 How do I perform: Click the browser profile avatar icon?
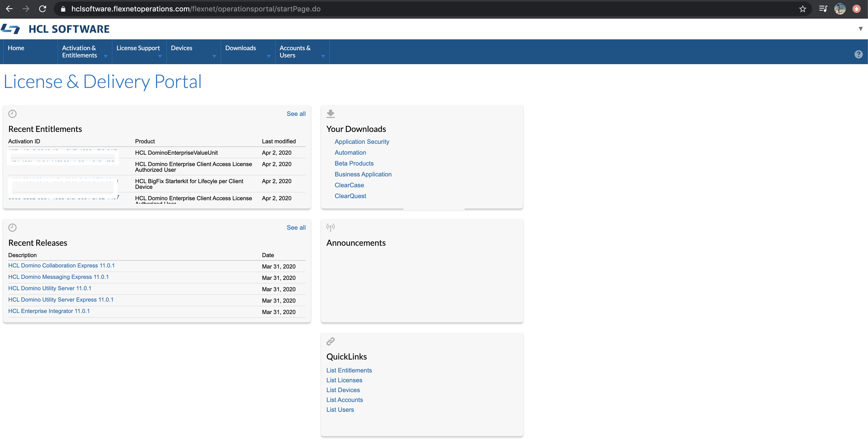(x=840, y=9)
